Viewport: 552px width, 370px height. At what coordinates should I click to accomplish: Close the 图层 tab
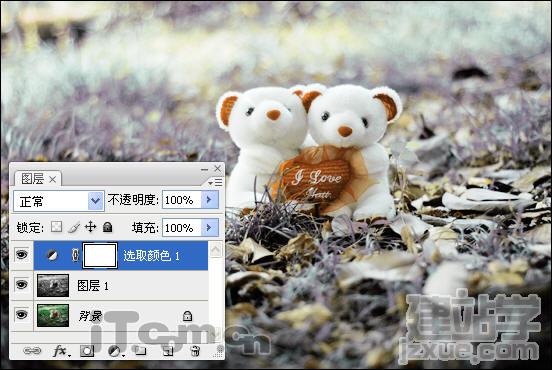(52, 180)
